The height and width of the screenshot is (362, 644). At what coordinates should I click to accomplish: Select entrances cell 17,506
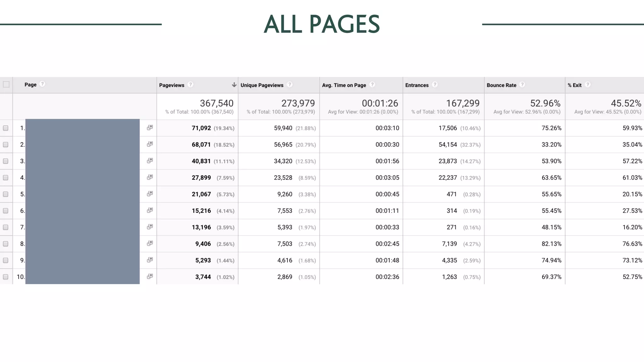(448, 128)
